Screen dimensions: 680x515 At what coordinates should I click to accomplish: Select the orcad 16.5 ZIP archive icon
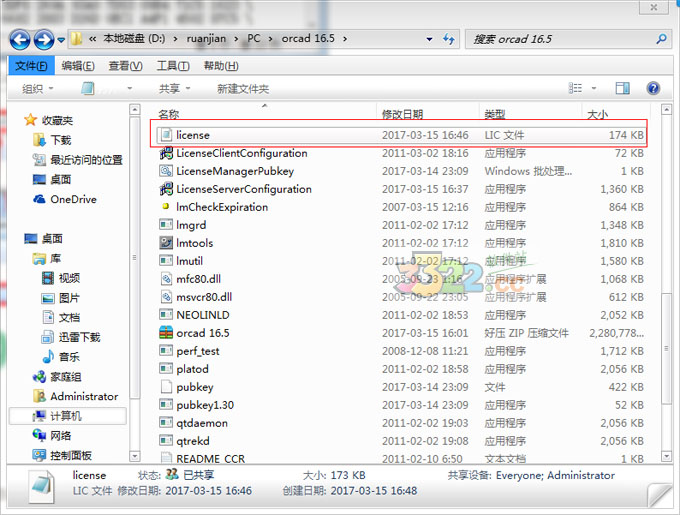[166, 333]
